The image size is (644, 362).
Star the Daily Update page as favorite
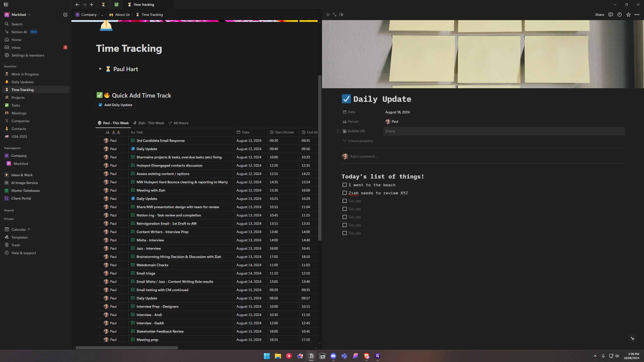tap(628, 15)
